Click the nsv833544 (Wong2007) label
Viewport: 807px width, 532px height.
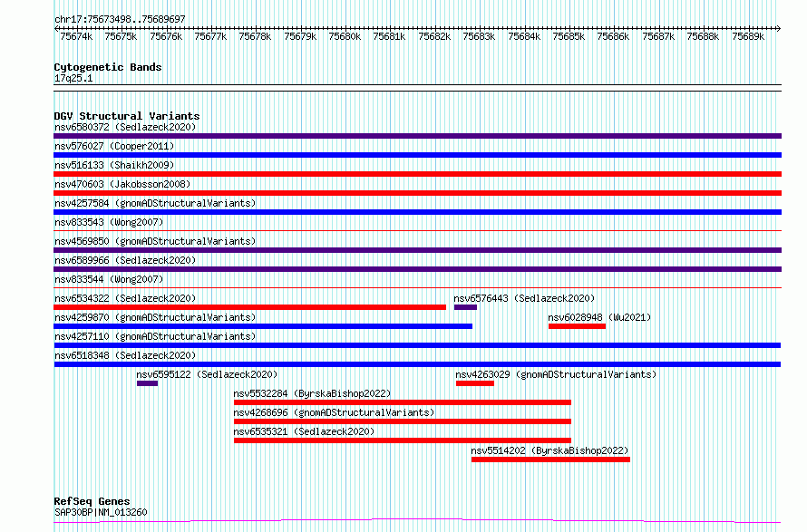pos(109,279)
